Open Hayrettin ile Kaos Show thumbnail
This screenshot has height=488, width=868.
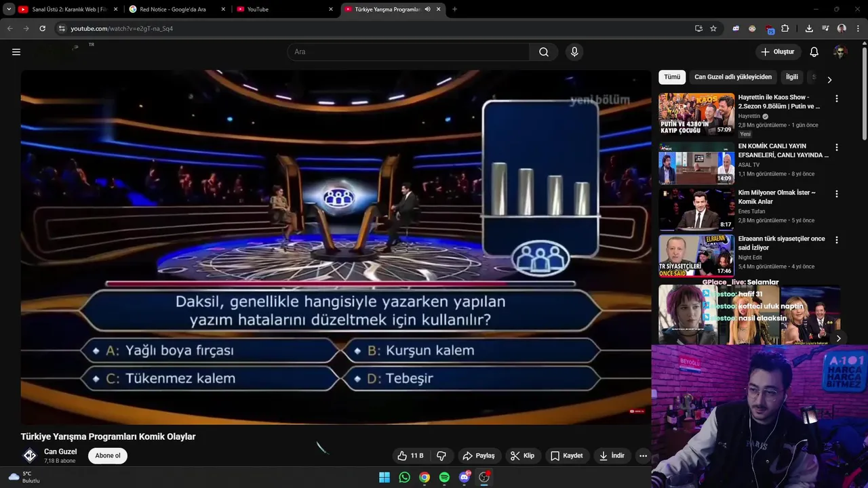point(696,114)
